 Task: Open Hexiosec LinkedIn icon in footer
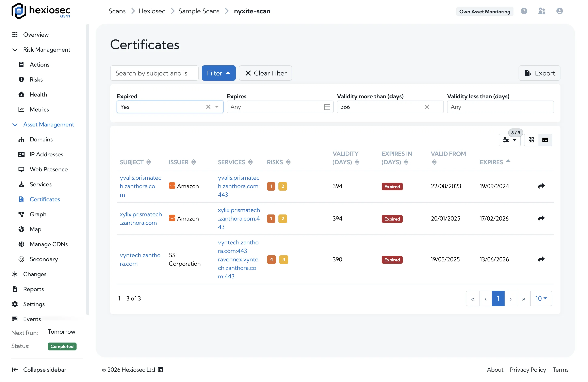coord(160,370)
